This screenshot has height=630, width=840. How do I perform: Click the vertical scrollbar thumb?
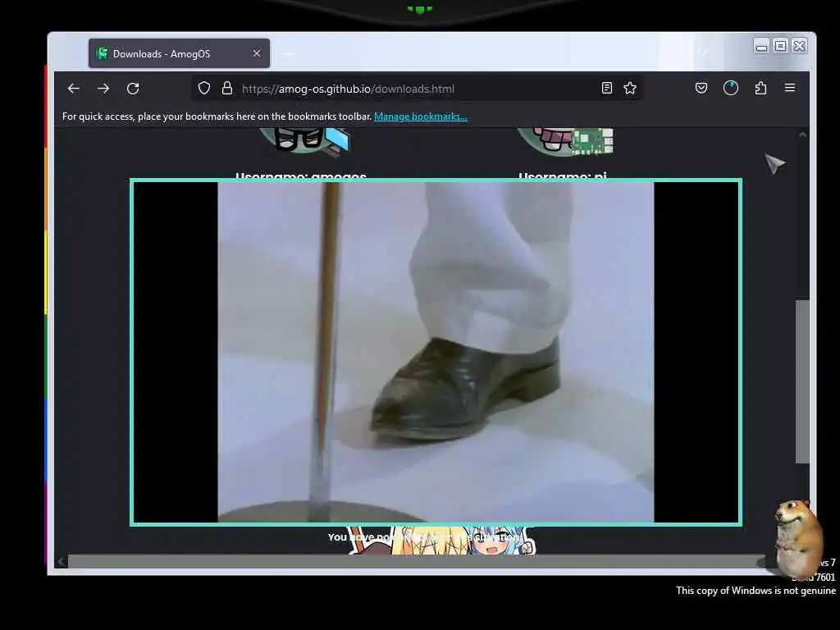tap(802, 381)
